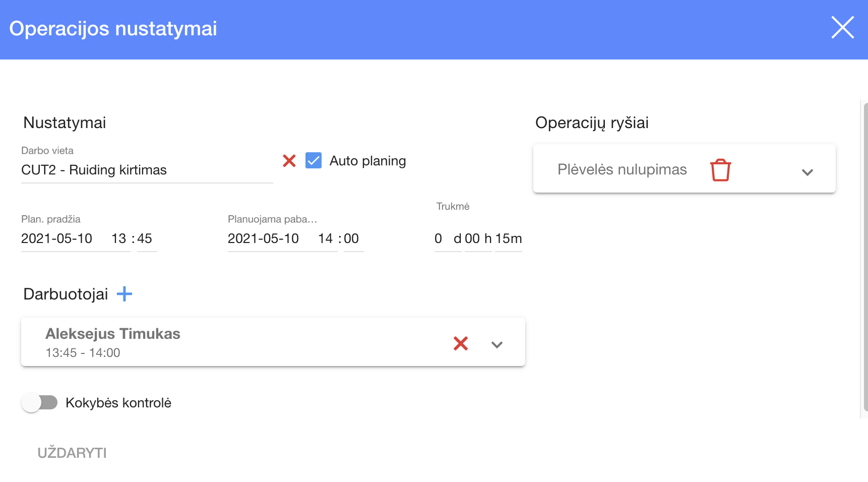Expand the Plėvelės nulupimas panel
868x482 pixels.
click(x=807, y=172)
